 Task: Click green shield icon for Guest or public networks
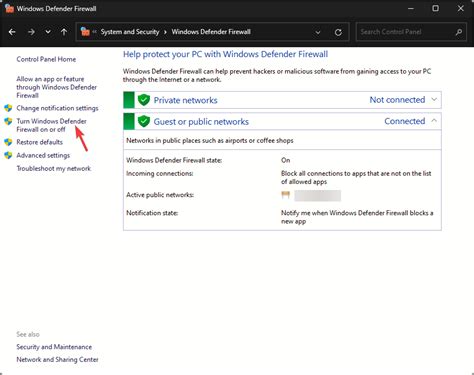(x=144, y=121)
